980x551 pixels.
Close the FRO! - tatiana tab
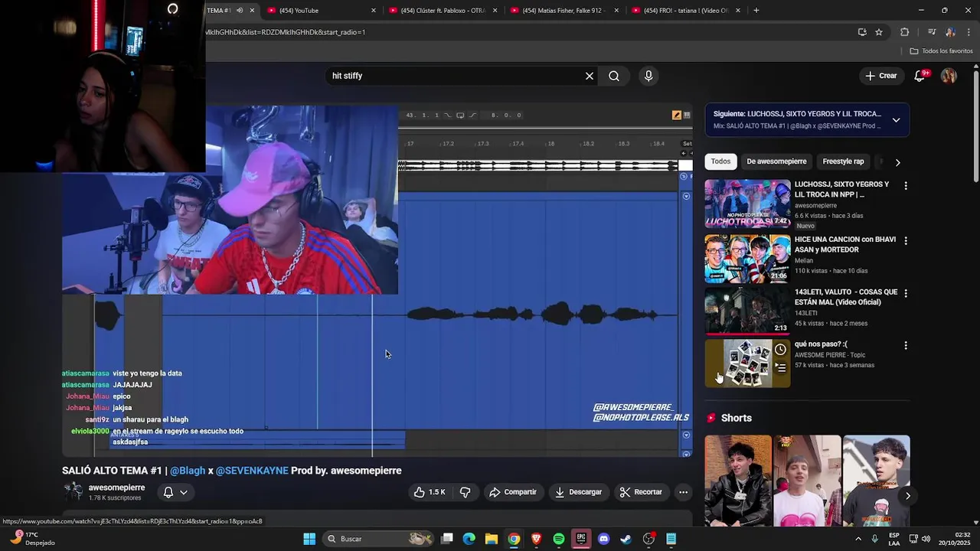(x=738, y=10)
